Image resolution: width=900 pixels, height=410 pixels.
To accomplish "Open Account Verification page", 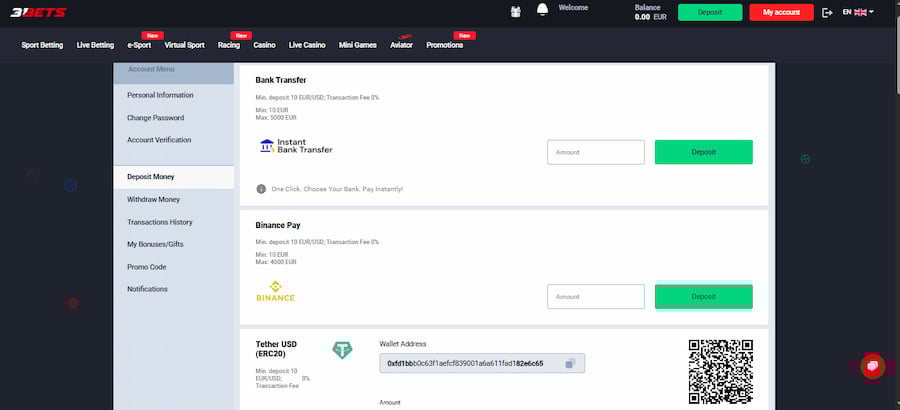I will click(x=159, y=140).
